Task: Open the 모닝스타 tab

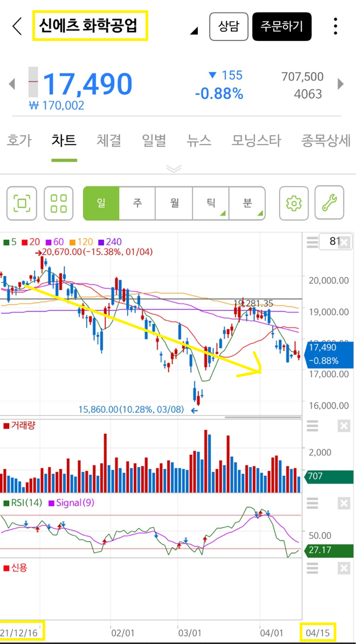Action: (x=256, y=141)
